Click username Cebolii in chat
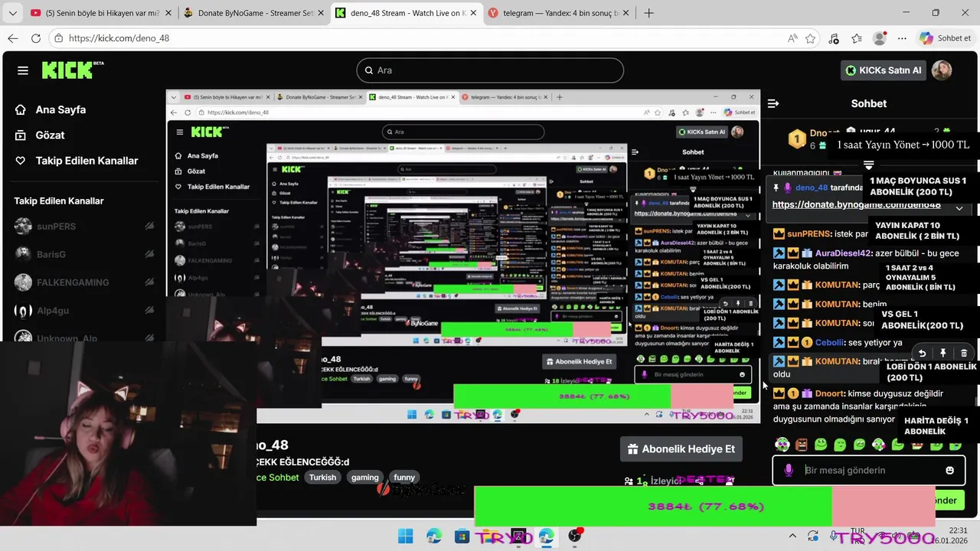The image size is (980, 551). click(831, 342)
